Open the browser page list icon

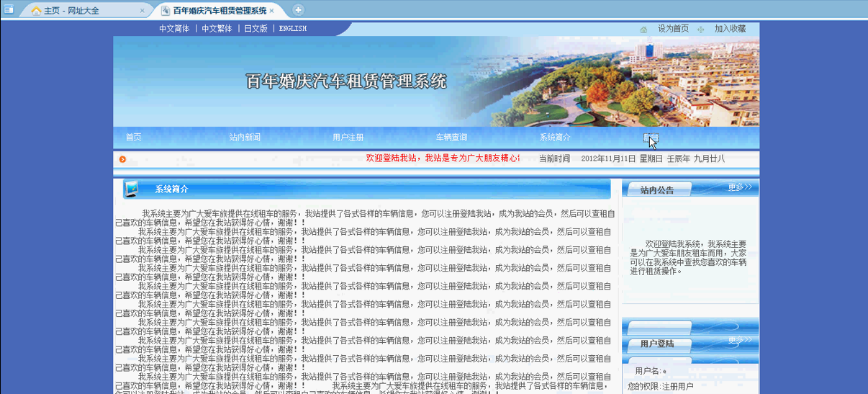pyautogui.click(x=9, y=9)
